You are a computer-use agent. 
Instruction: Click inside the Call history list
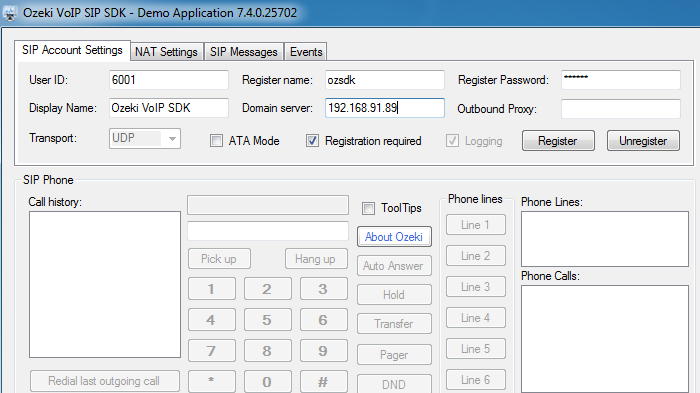click(105, 284)
